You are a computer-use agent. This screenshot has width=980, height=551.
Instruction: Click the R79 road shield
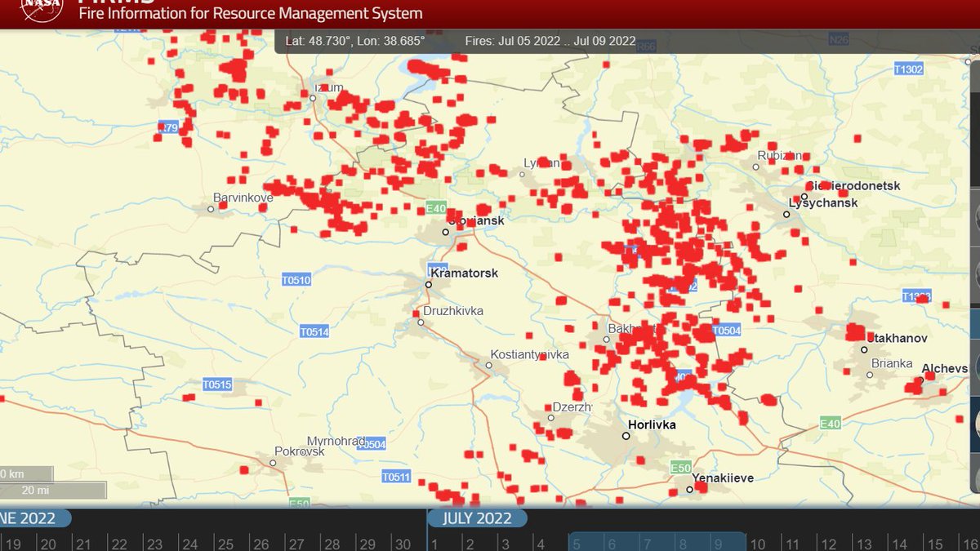click(168, 127)
